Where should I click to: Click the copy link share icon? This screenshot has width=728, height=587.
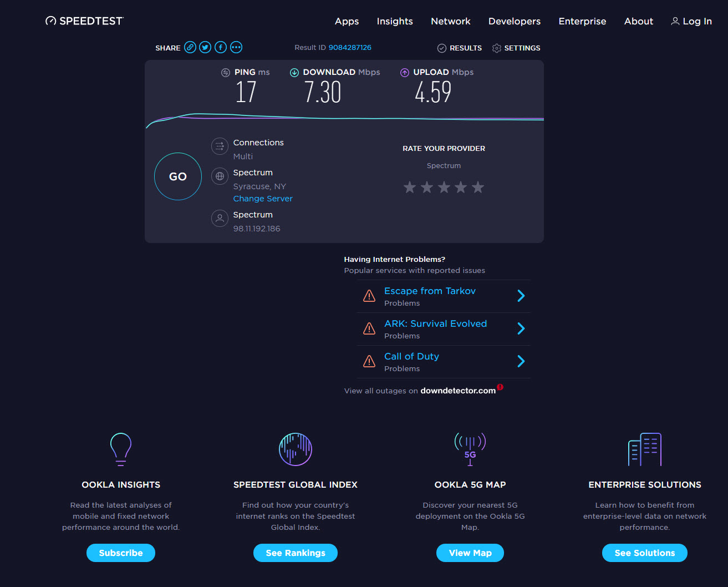point(190,47)
